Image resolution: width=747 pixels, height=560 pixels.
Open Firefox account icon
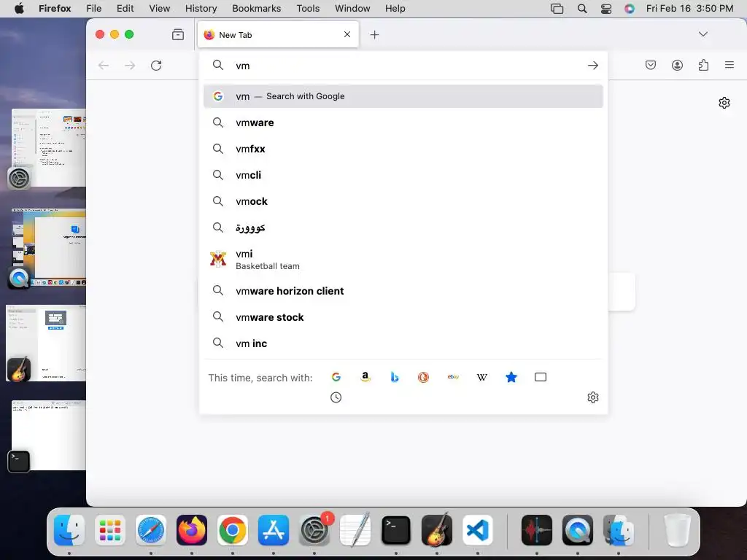click(677, 65)
